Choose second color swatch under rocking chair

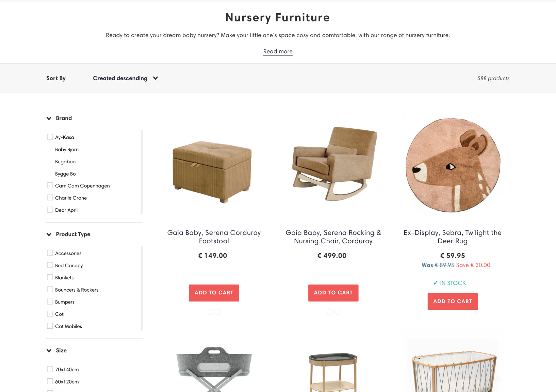coord(337,312)
